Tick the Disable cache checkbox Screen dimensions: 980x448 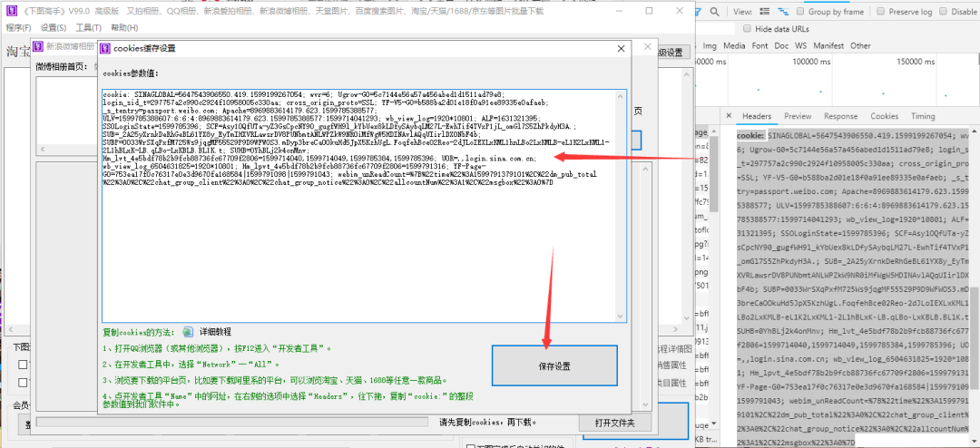tap(942, 11)
